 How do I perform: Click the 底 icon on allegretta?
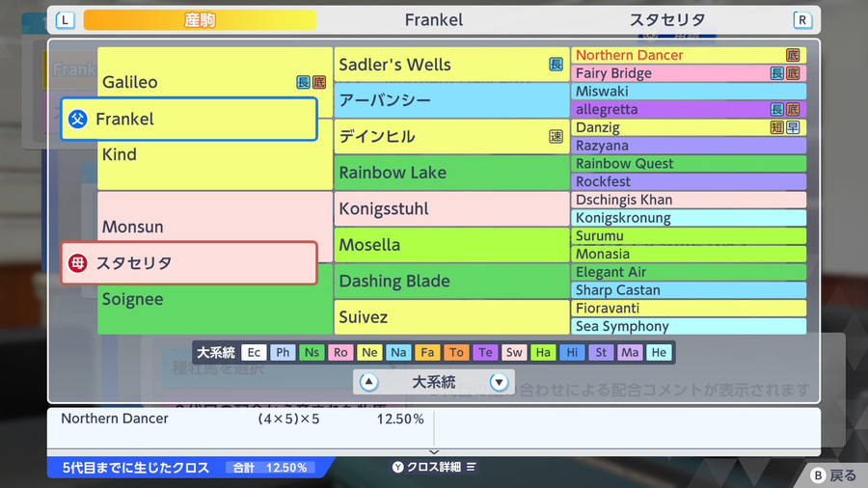793,109
